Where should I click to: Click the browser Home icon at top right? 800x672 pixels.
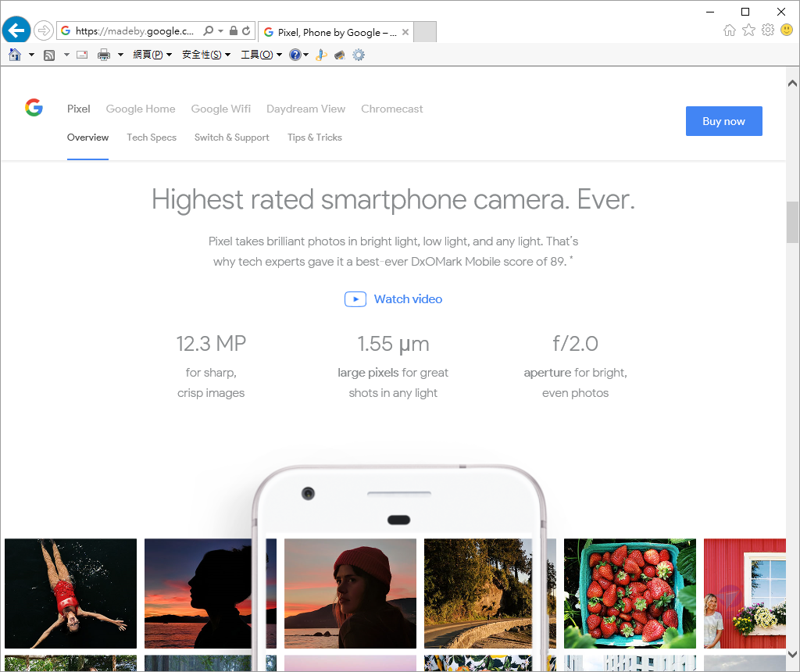click(730, 30)
